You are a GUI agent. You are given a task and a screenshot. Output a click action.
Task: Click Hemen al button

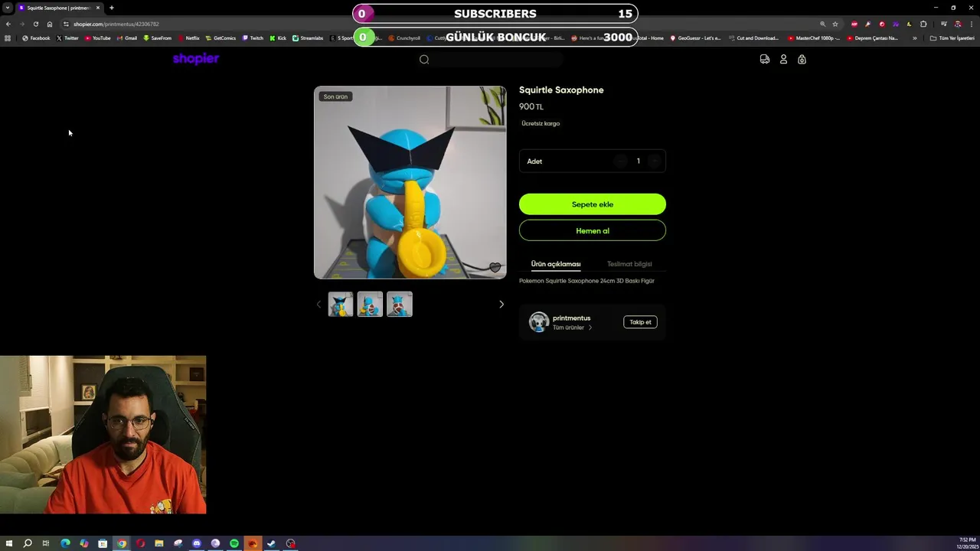pyautogui.click(x=593, y=230)
